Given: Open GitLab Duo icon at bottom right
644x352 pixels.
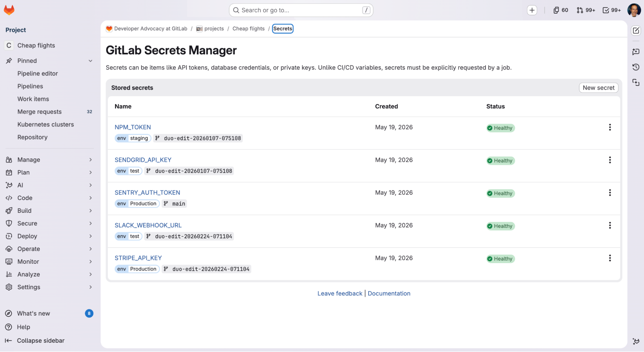Looking at the screenshot, I should coord(636,341).
